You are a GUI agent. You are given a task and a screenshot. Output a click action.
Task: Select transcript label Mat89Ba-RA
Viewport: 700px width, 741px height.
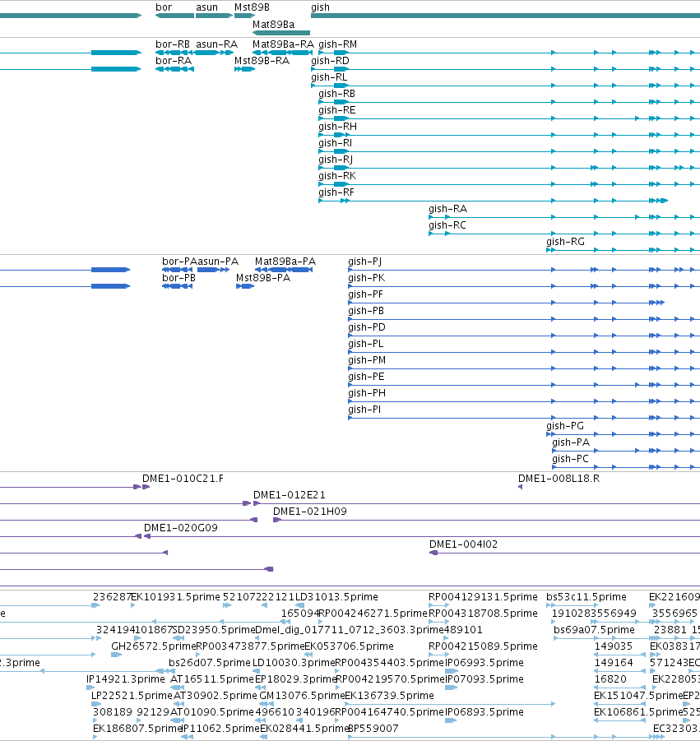tap(283, 44)
